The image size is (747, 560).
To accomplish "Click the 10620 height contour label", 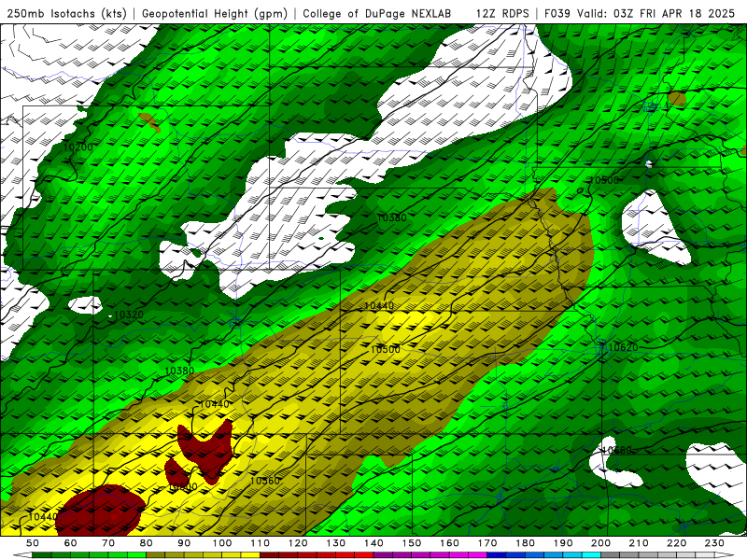I will point(623,347).
